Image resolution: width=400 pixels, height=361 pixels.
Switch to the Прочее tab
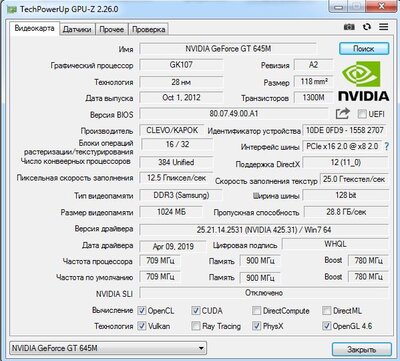click(x=112, y=29)
